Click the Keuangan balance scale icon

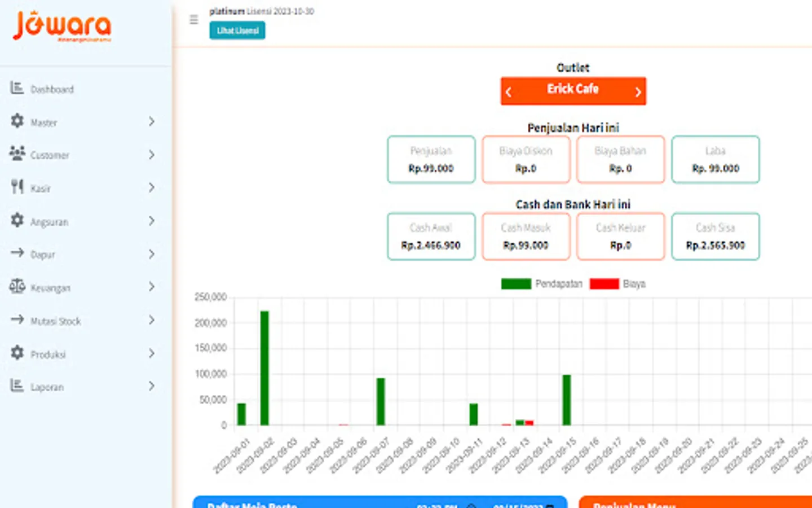(17, 287)
